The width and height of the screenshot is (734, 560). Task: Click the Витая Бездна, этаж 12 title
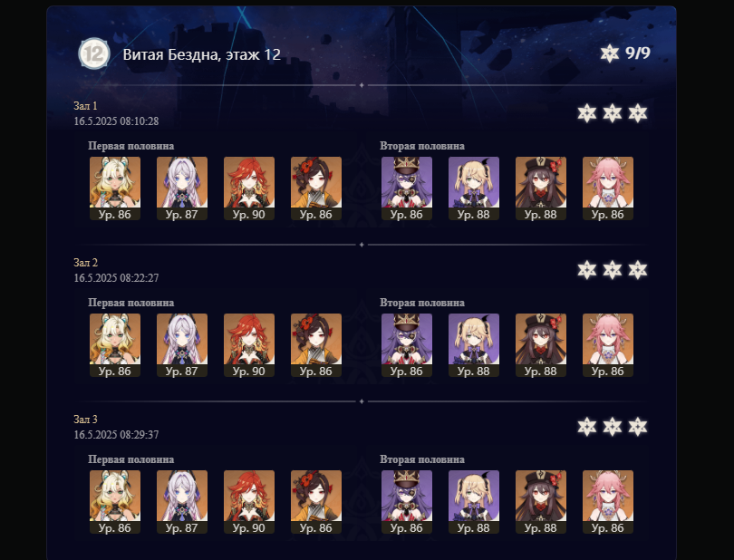[202, 54]
